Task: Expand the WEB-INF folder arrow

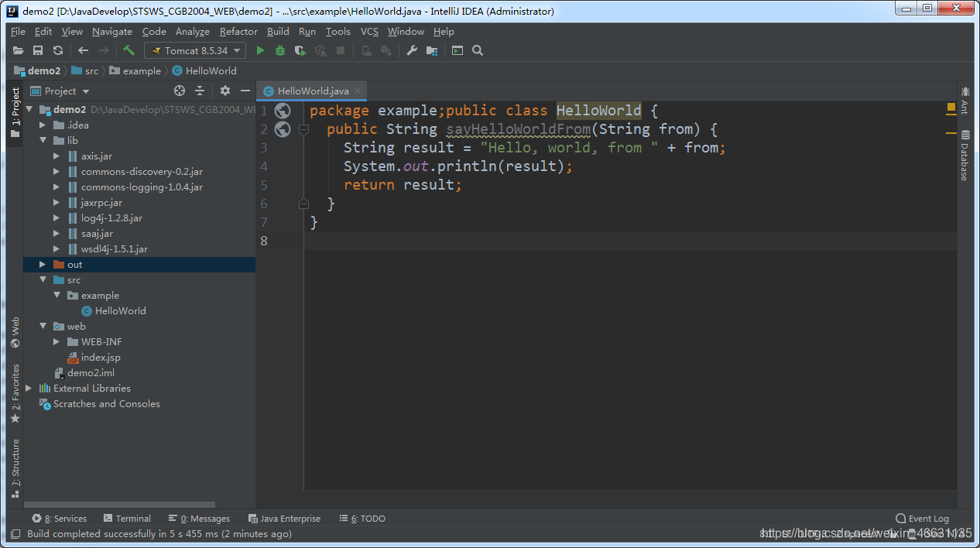Action: click(x=57, y=341)
